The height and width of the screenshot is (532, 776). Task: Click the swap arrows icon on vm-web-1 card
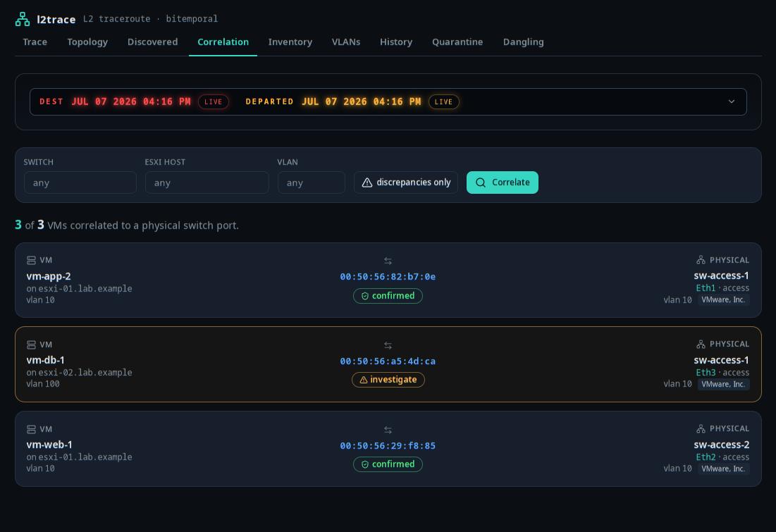coord(388,430)
